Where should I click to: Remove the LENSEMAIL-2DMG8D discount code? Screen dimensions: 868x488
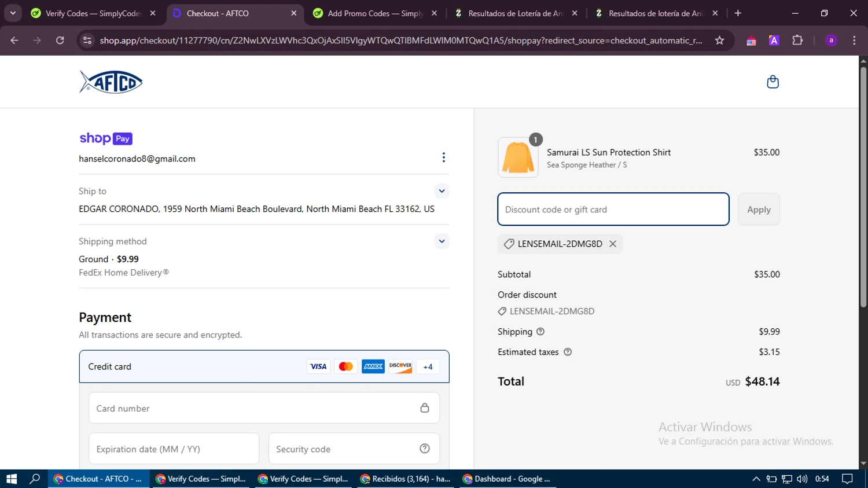point(613,244)
